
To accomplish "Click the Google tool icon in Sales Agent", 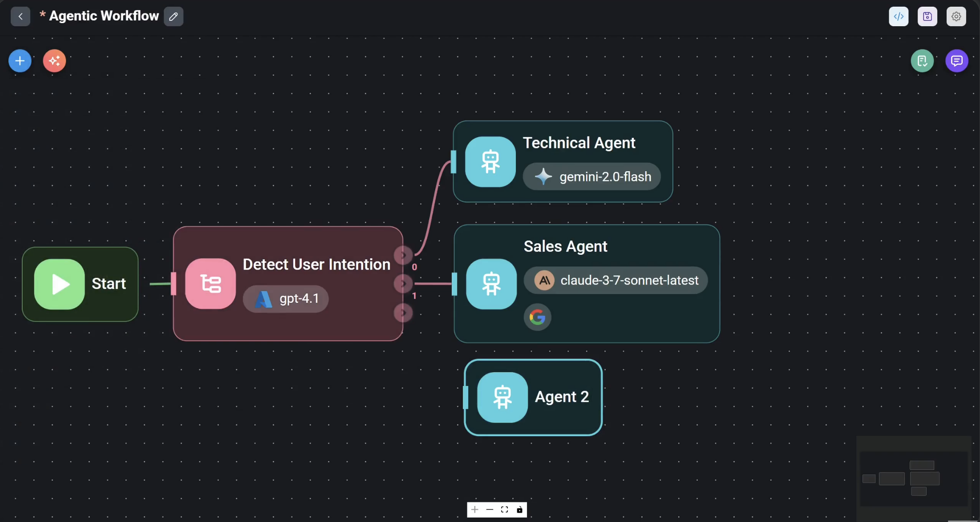I will pos(537,317).
